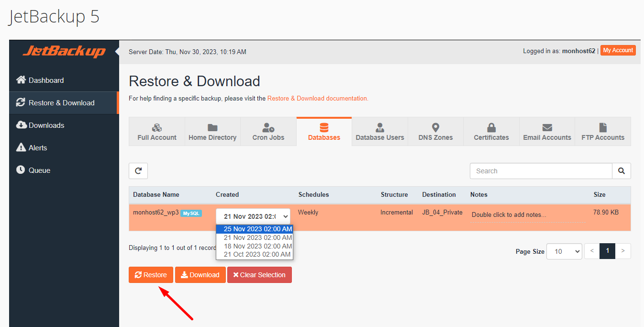This screenshot has width=644, height=327.
Task: Sort by Size column header
Action: click(x=600, y=194)
